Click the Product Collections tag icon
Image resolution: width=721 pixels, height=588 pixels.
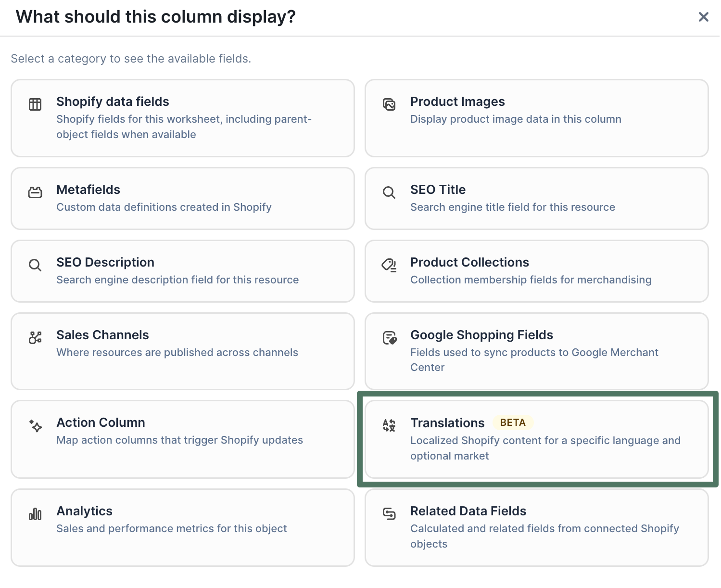pyautogui.click(x=389, y=265)
